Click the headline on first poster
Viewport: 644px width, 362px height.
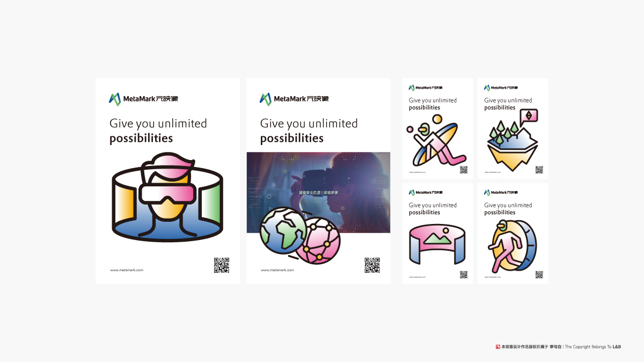pos(158,131)
